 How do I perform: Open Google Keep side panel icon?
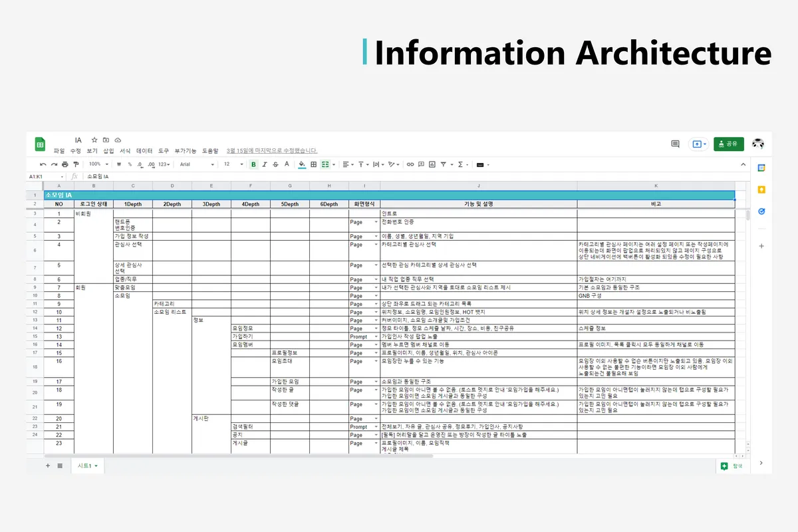761,190
